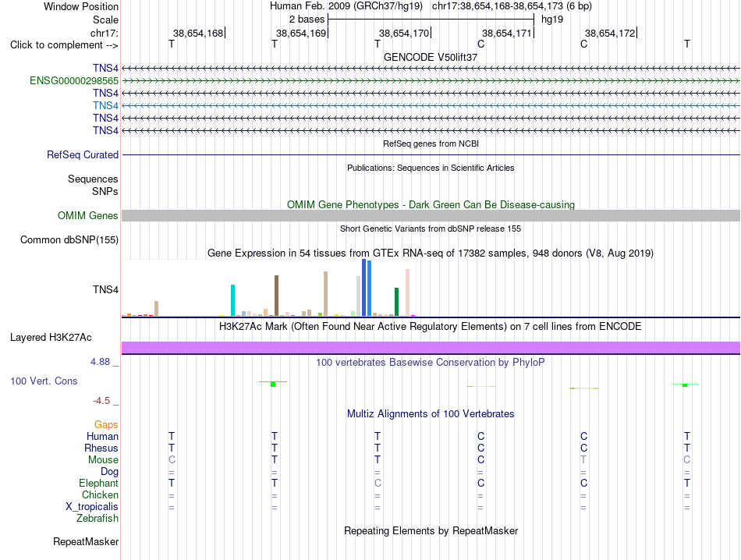This screenshot has width=741, height=560.
Task: Click the Common dbSNP(155) label
Action: click(x=69, y=239)
